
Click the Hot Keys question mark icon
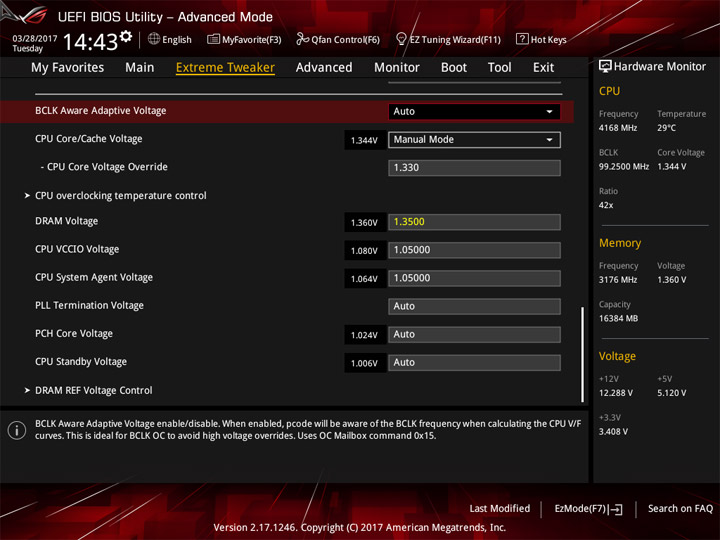pos(522,39)
